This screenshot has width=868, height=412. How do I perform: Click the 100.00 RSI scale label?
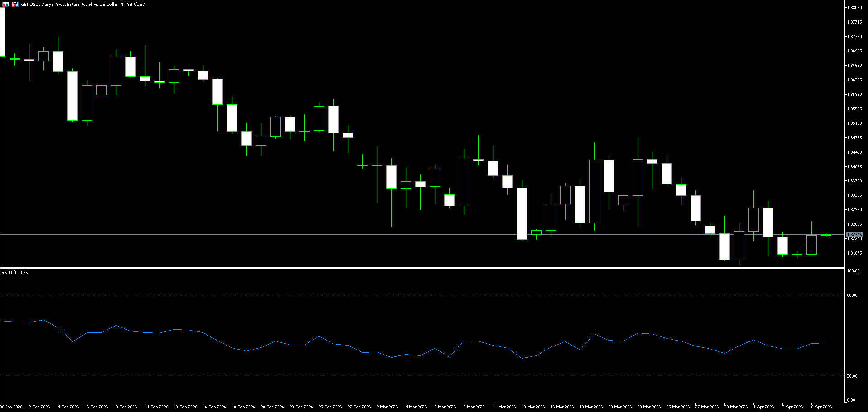(853, 271)
